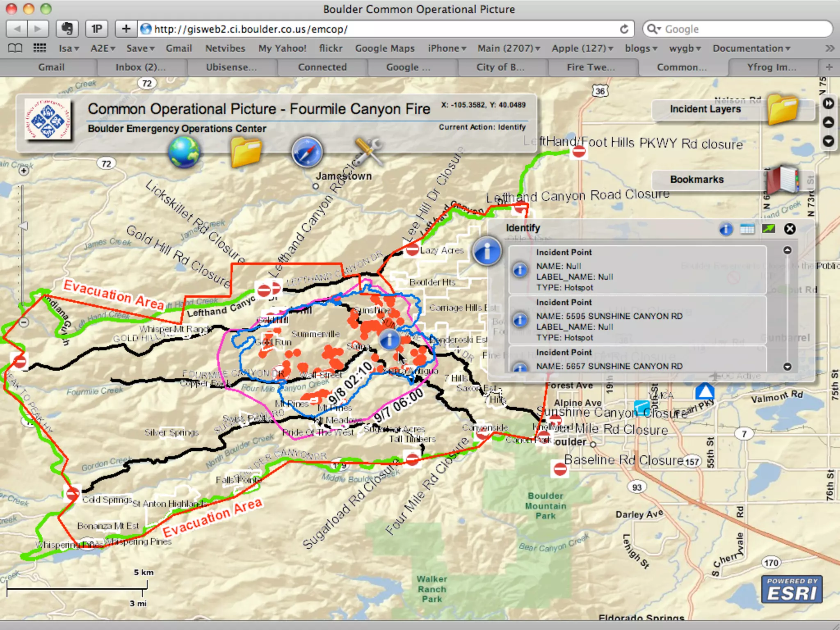Open the Incident Layers button
Image resolution: width=840 pixels, height=630 pixels.
click(705, 109)
